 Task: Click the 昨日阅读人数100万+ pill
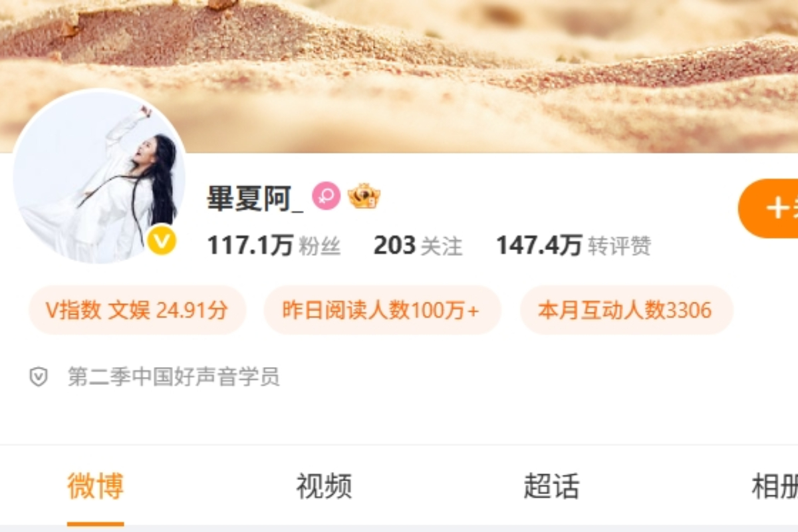[x=382, y=310]
